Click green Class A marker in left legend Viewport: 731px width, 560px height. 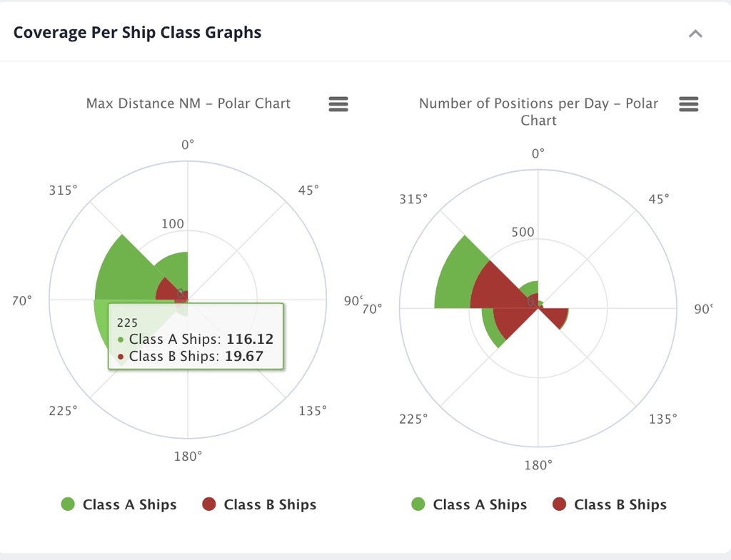[x=68, y=504]
